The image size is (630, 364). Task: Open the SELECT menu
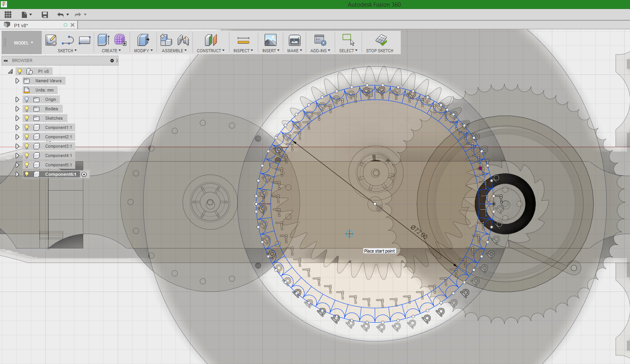(x=348, y=51)
